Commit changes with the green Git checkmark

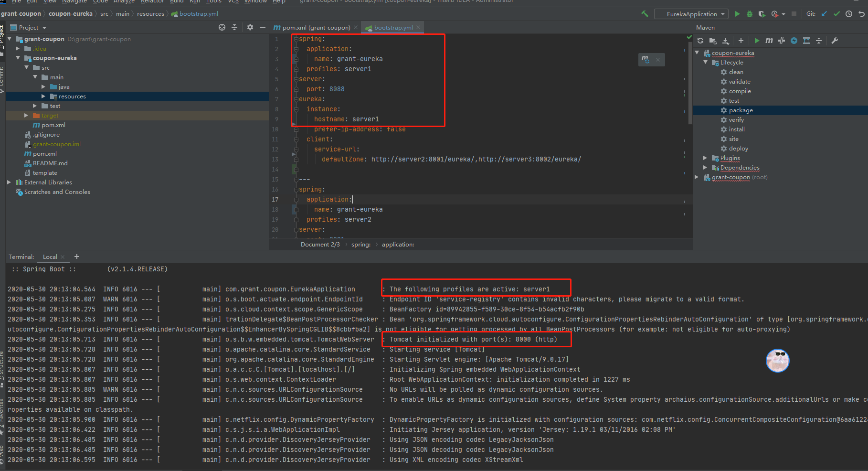pyautogui.click(x=836, y=14)
